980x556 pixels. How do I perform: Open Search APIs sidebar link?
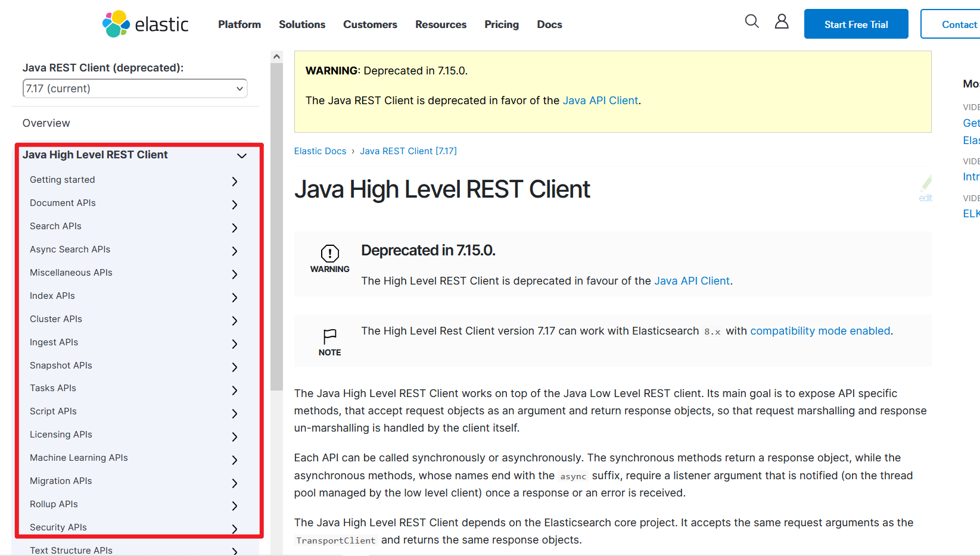[x=55, y=226]
